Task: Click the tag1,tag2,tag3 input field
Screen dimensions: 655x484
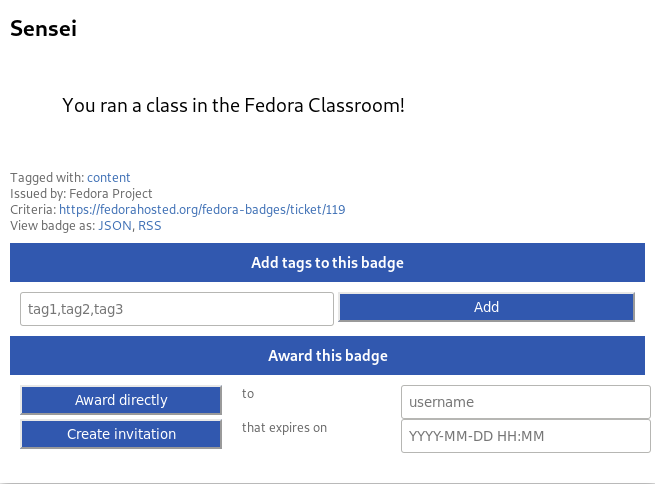Action: coord(177,309)
